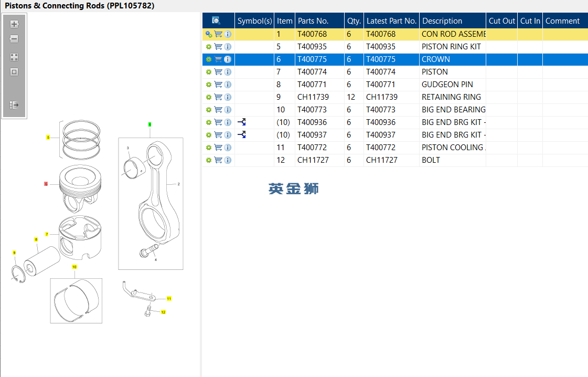This screenshot has height=377, width=588.
Task: Add PISTON T400774 to cart
Action: coord(218,72)
